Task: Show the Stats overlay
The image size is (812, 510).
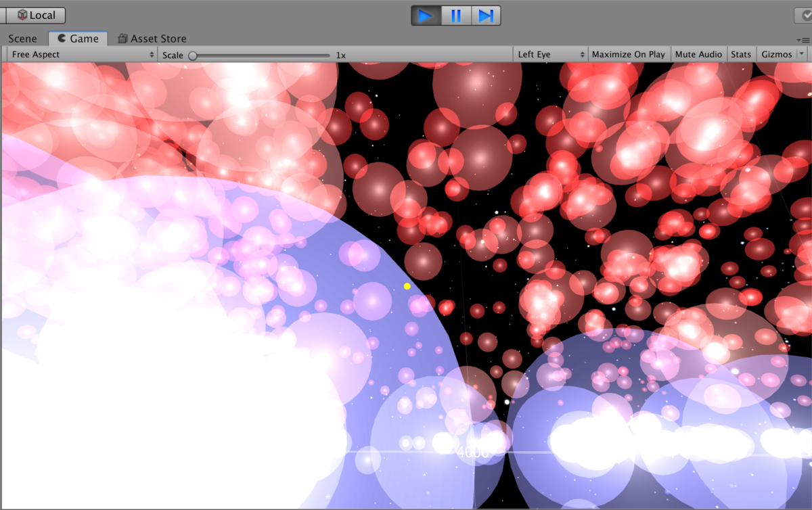Action: [x=741, y=54]
